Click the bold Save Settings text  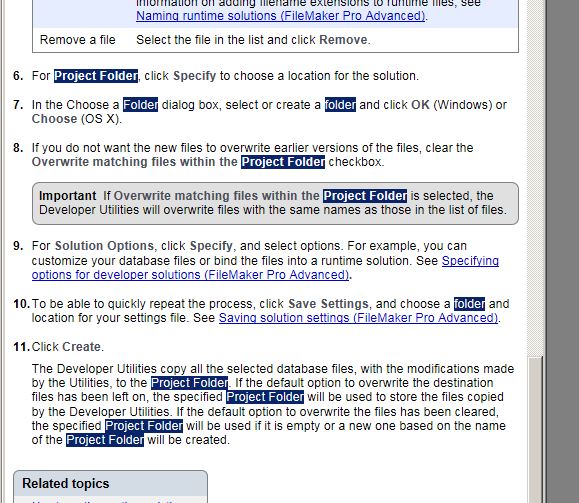click(328, 304)
